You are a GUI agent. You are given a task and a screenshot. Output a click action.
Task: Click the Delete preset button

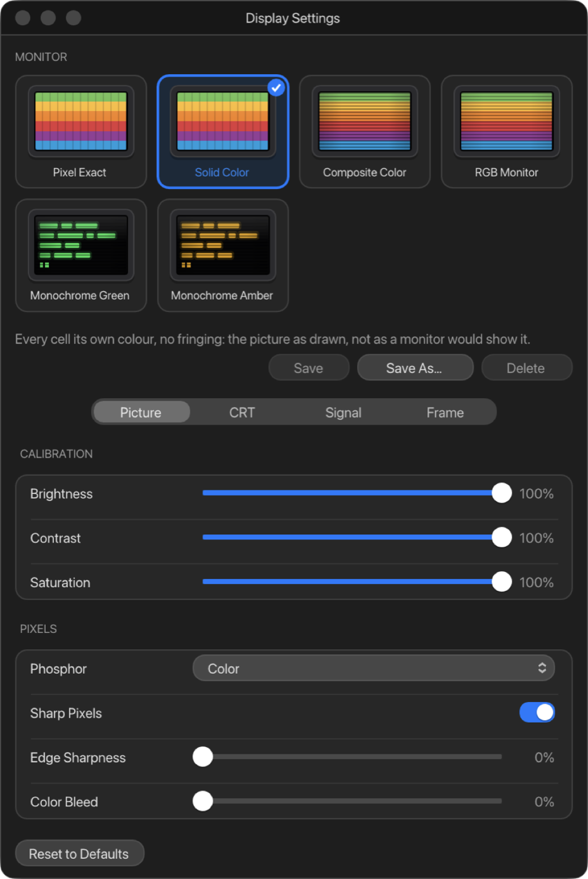[x=527, y=368]
